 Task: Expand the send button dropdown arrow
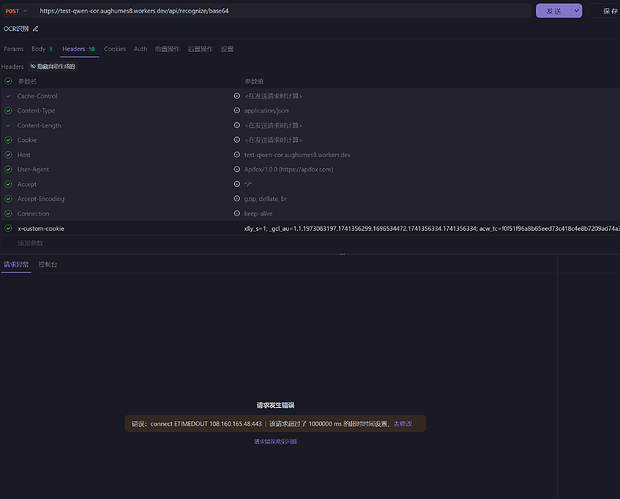577,11
